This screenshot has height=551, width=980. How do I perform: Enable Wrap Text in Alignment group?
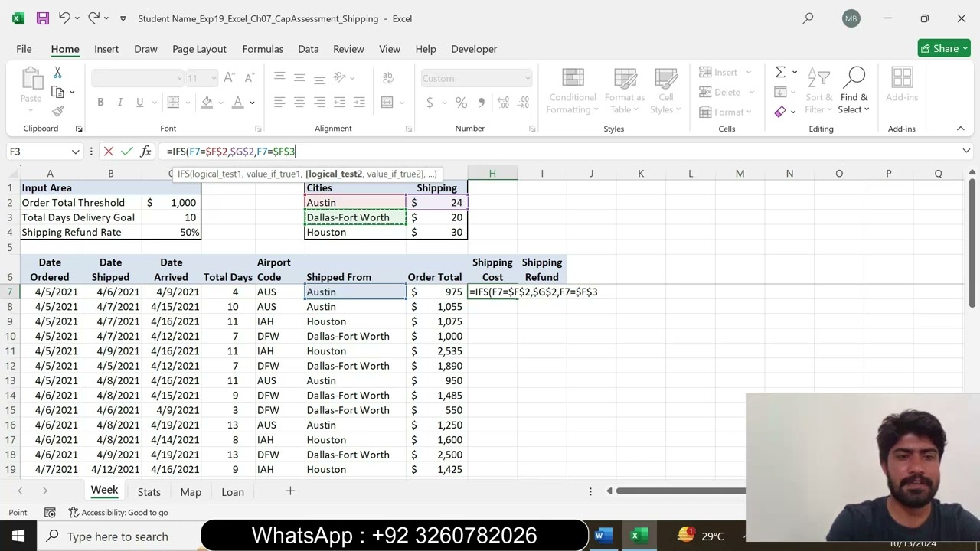point(387,78)
